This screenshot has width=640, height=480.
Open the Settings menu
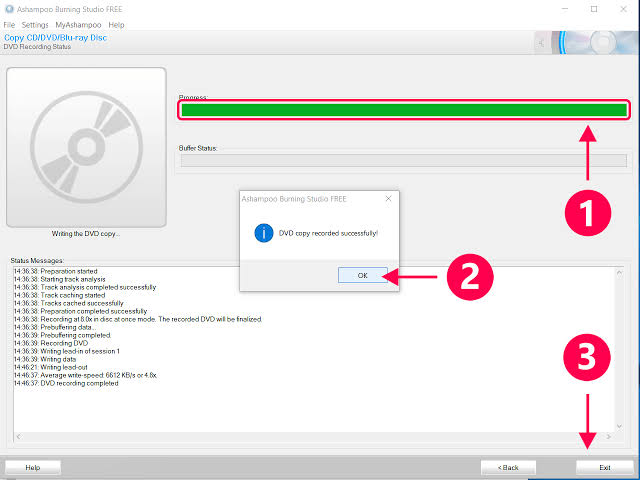click(35, 25)
